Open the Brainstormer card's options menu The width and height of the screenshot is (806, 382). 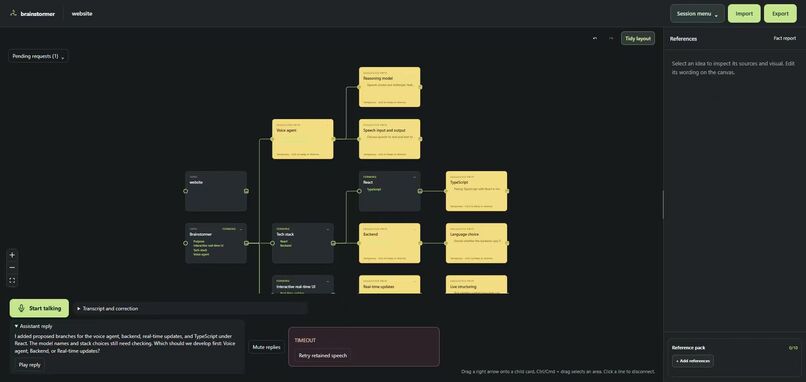coord(241,229)
